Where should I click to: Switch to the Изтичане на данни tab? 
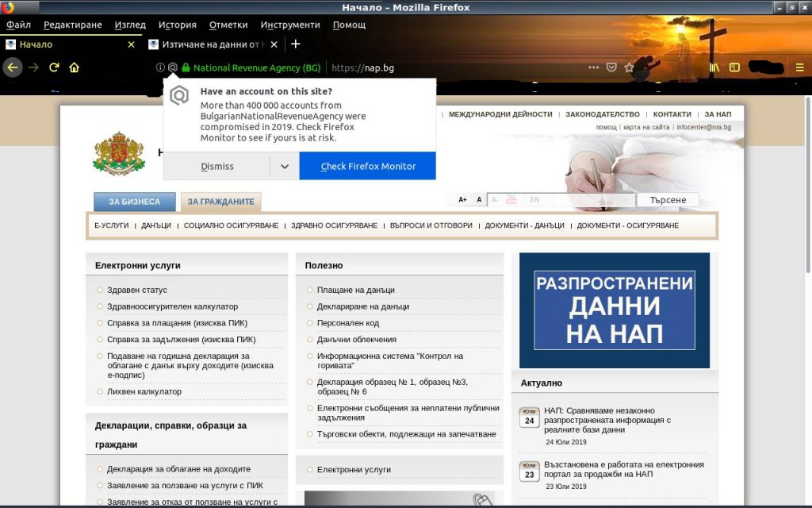tap(213, 44)
